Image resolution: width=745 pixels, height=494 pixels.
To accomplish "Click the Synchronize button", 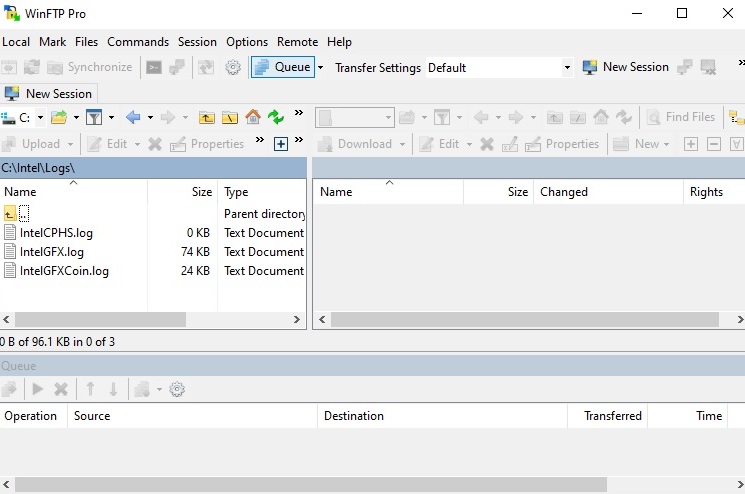I will [90, 67].
